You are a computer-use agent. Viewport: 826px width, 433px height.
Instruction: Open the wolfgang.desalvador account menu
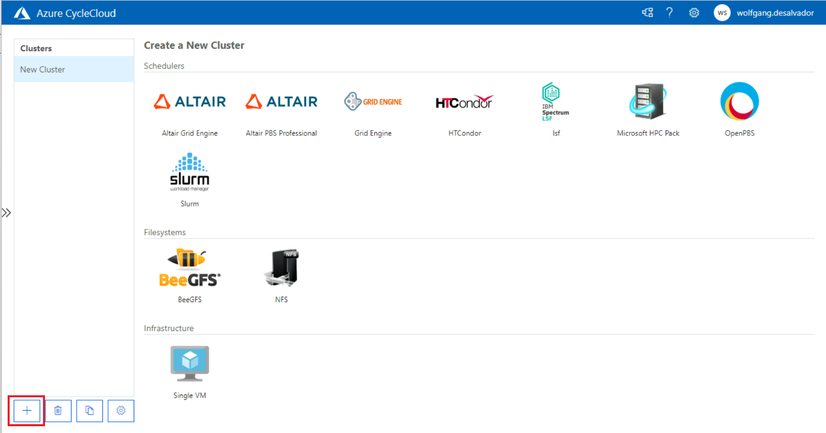tap(775, 13)
